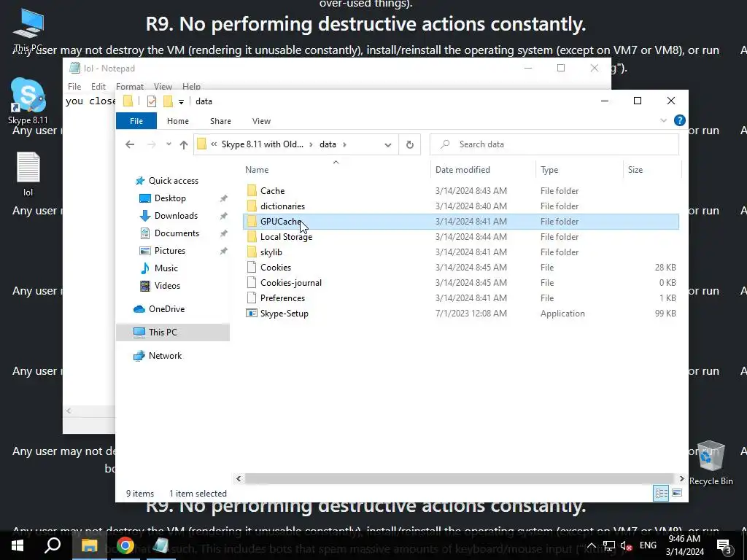Viewport: 747px width, 560px height.
Task: Open address bar history dropdown
Action: (x=388, y=145)
